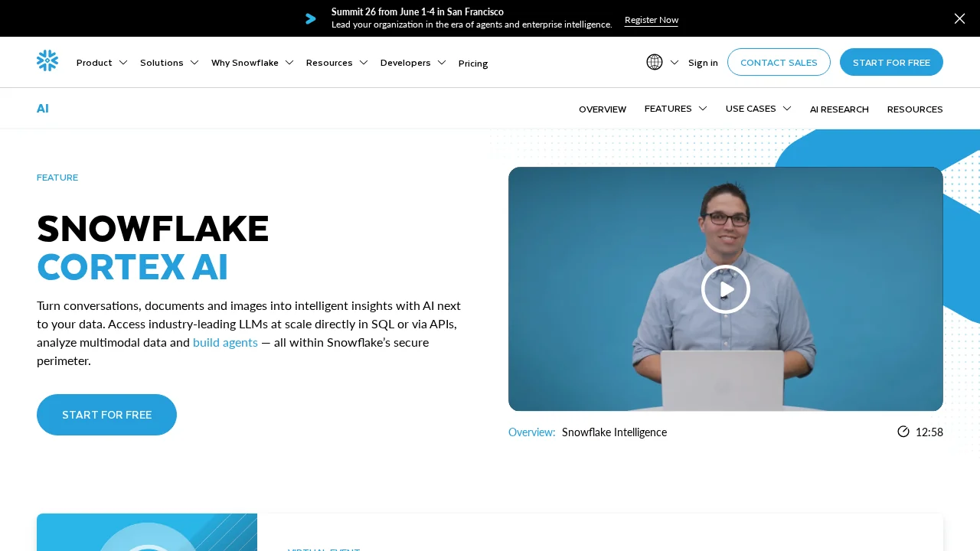The width and height of the screenshot is (980, 551).
Task: Expand the Use Cases submenu
Action: pyautogui.click(x=759, y=109)
